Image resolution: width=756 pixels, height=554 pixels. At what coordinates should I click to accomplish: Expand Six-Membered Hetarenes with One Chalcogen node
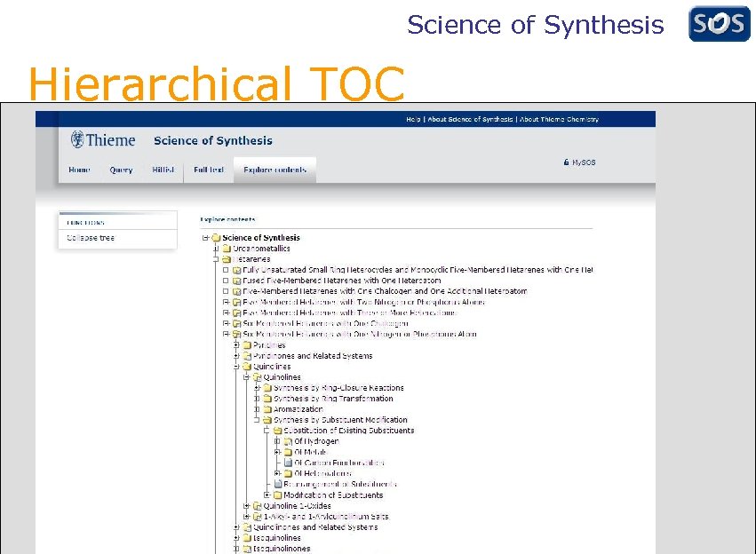coord(226,324)
